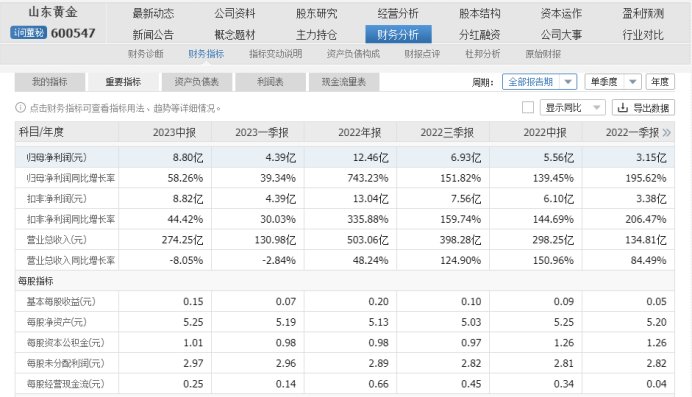This screenshot has width=692, height=397.
Task: View 主力持仓 page
Action: [316, 34]
